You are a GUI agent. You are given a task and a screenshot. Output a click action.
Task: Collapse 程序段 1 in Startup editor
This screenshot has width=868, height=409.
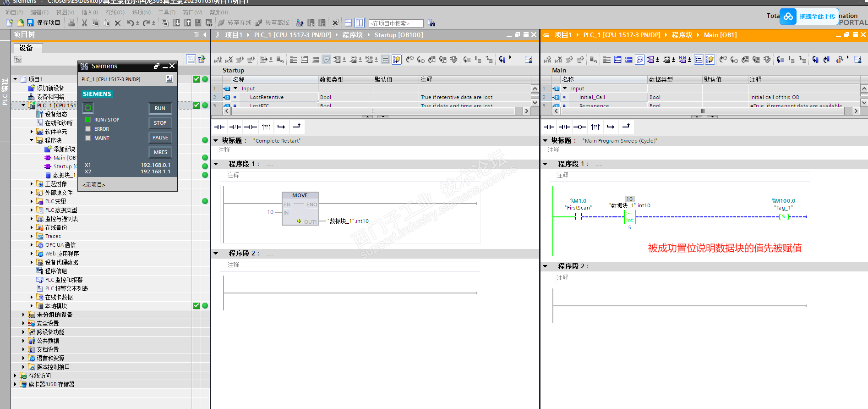216,164
